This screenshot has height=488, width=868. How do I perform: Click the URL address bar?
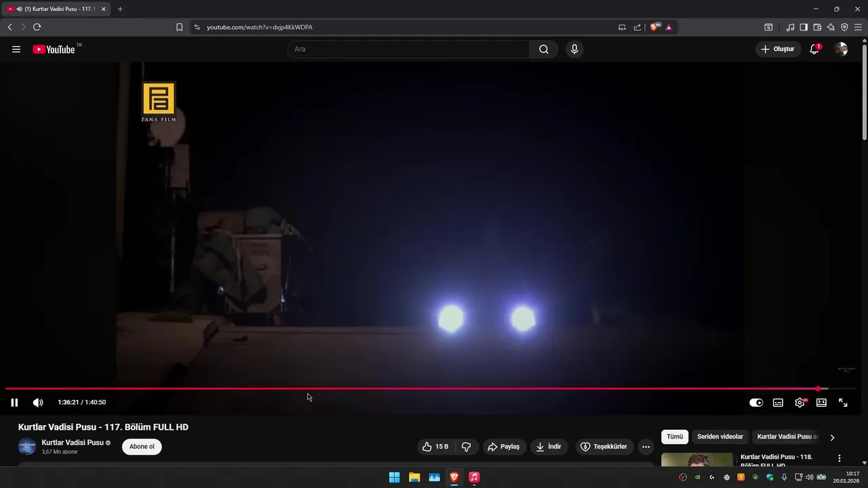point(407,27)
